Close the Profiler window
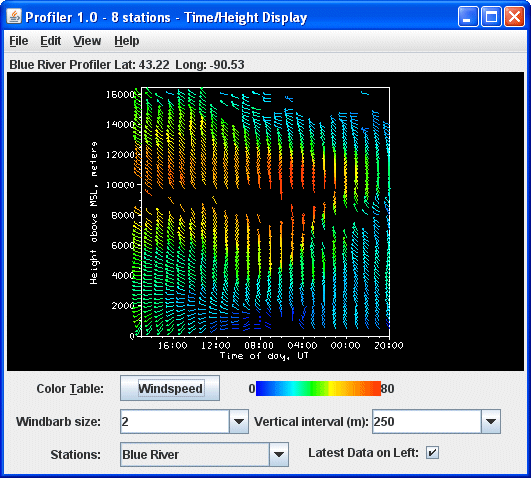531x478 pixels. pos(514,16)
